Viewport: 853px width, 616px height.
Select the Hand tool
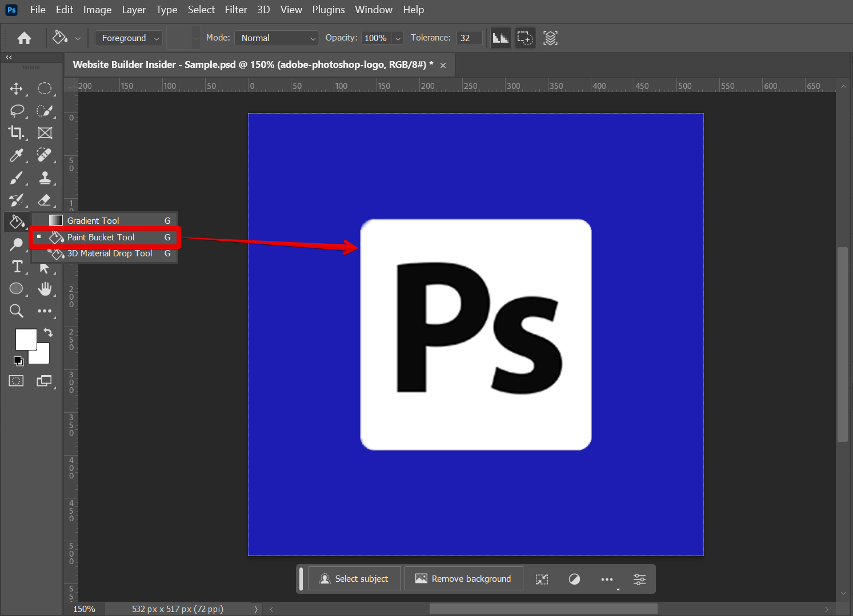coord(45,289)
